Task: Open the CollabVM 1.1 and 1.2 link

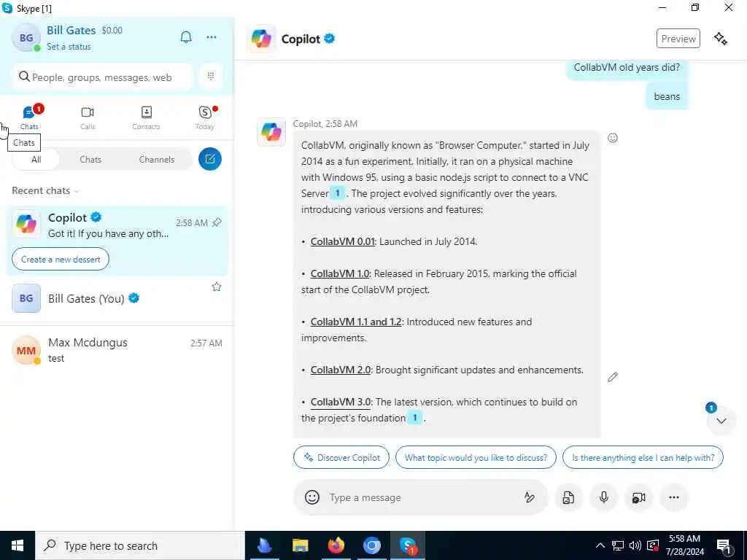Action: pyautogui.click(x=356, y=322)
